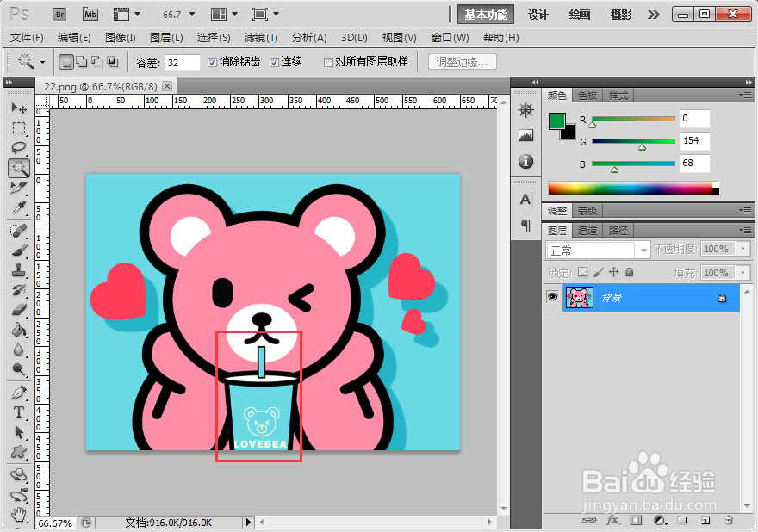
Task: Choose Subtract from selection mode
Action: [96, 62]
